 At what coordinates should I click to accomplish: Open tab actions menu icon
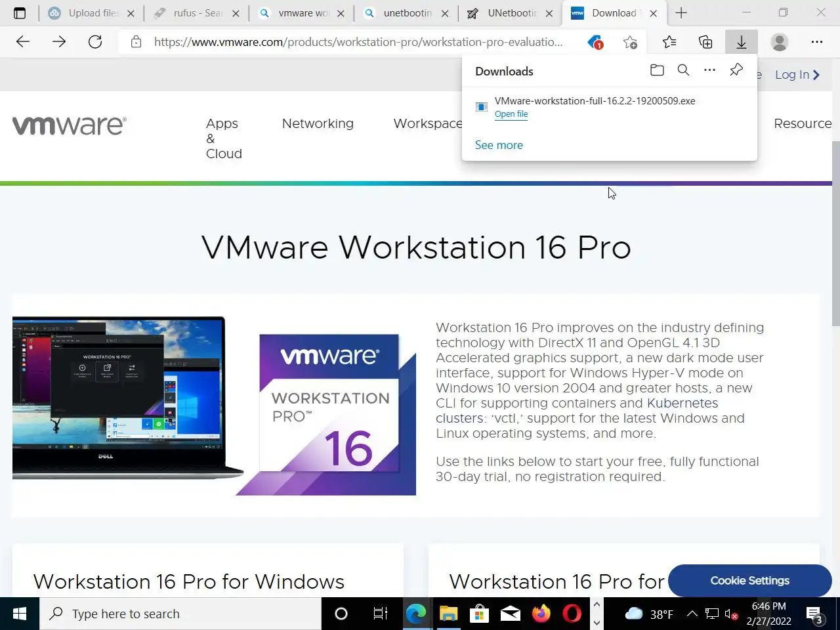pos(20,13)
